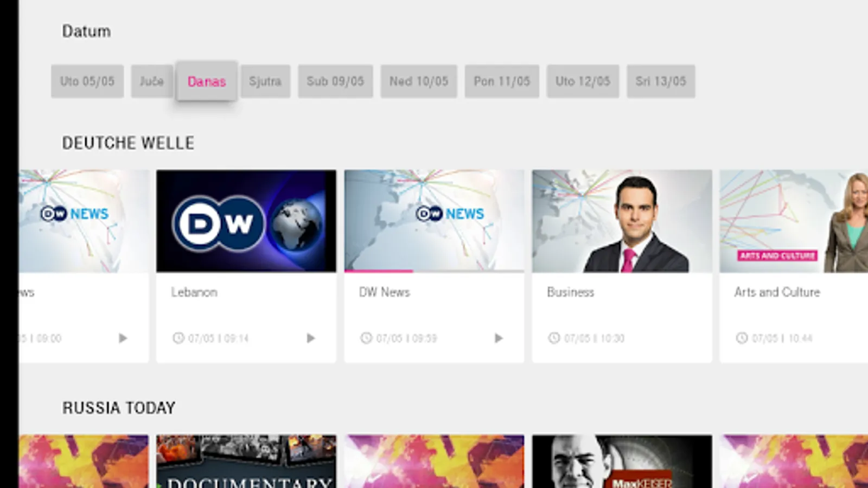Image resolution: width=868 pixels, height=488 pixels.
Task: Click the Lebanon programme title
Action: 194,292
